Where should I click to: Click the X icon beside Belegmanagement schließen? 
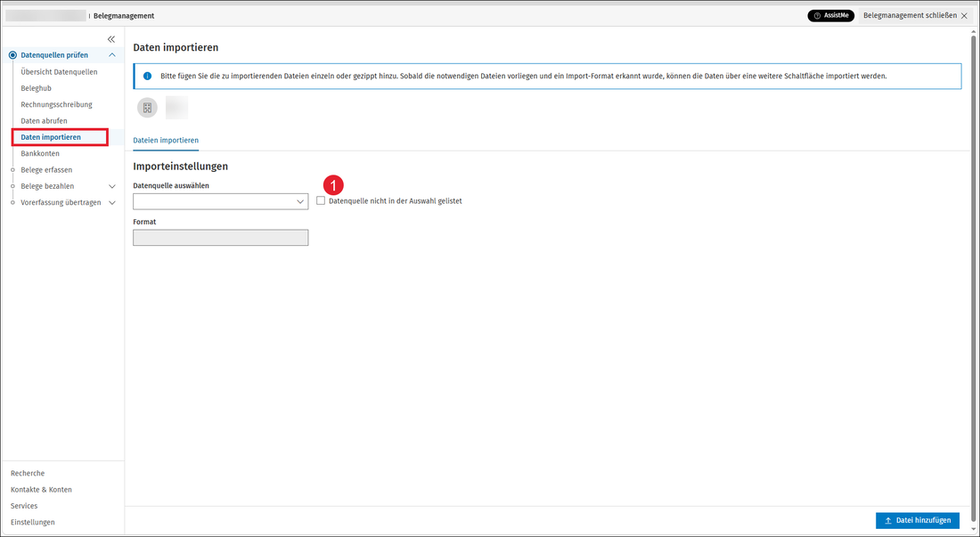click(964, 16)
